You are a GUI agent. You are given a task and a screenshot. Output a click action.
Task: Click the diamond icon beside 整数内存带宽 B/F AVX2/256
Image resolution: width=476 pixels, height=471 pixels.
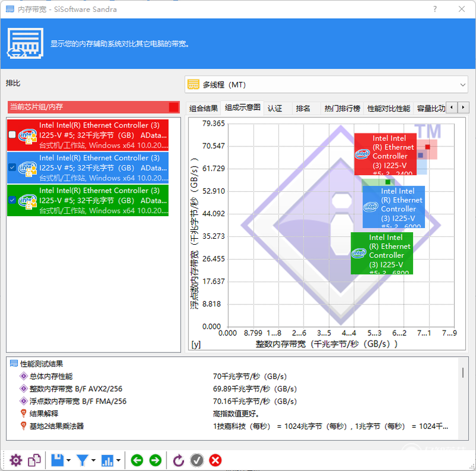(x=23, y=389)
